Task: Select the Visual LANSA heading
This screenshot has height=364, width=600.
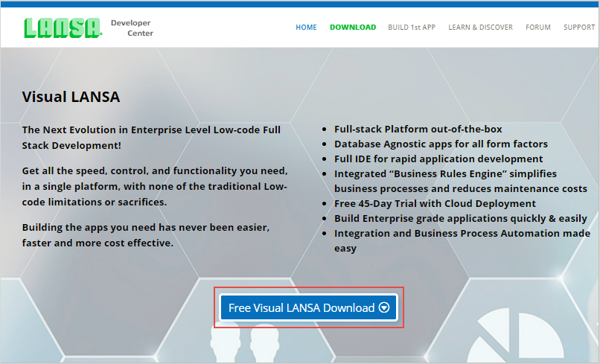Action: (x=71, y=97)
